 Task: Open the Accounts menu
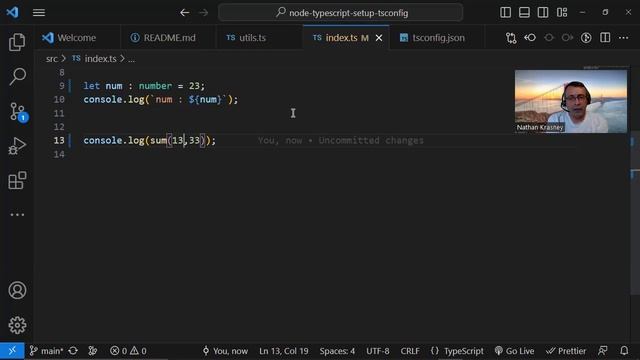click(x=17, y=290)
